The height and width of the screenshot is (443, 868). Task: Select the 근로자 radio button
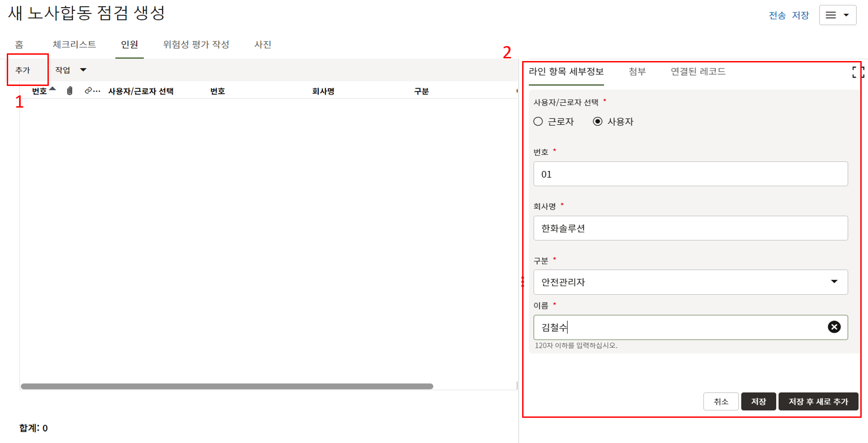point(538,122)
